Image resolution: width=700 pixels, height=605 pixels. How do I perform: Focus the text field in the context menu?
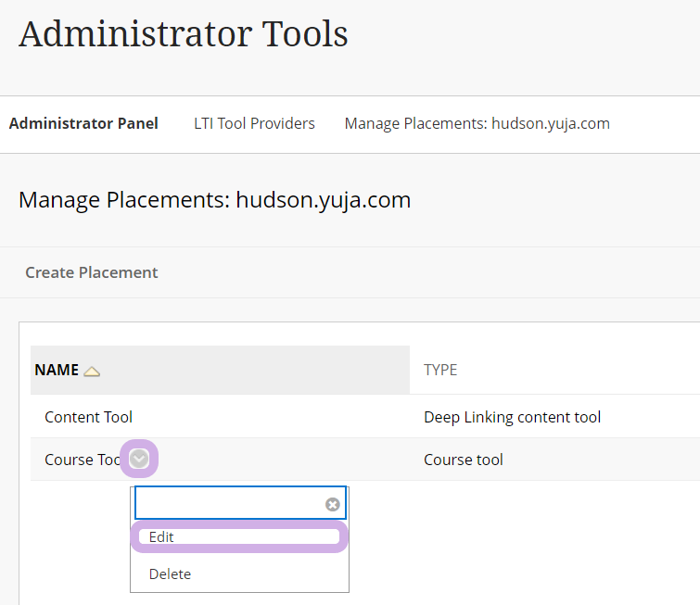pyautogui.click(x=228, y=504)
